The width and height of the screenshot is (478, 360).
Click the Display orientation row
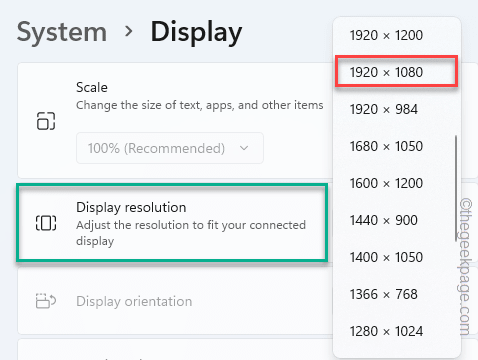coord(175,301)
